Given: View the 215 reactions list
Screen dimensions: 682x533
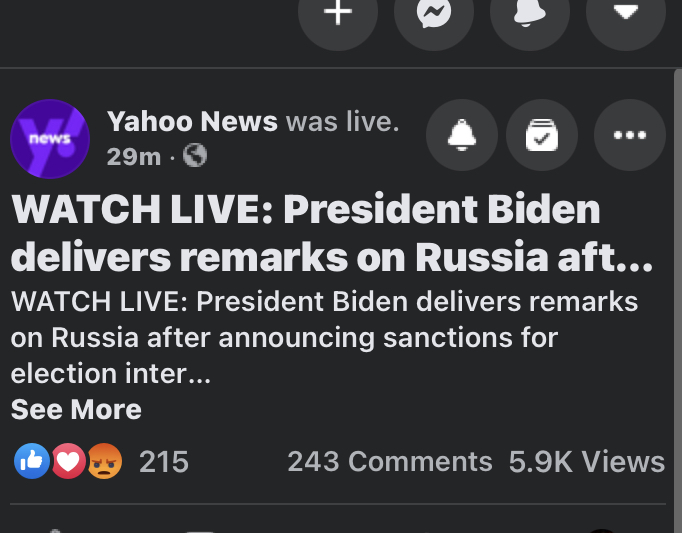Looking at the screenshot, I should pos(164,462).
